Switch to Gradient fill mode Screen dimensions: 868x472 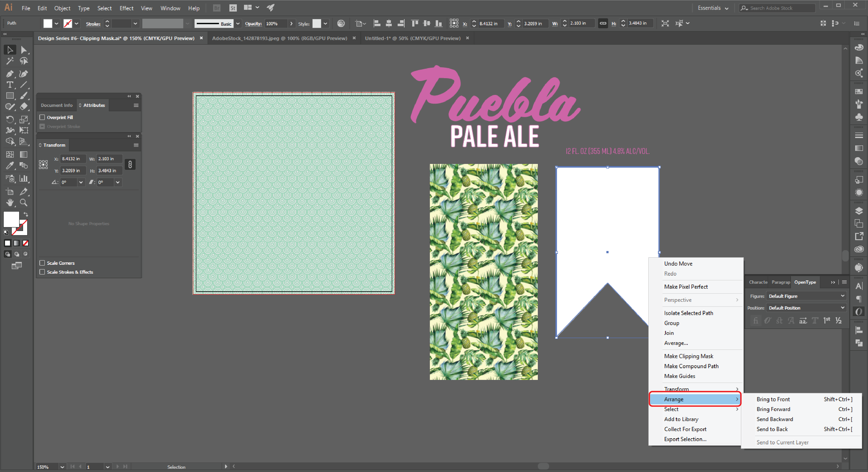pos(17,243)
